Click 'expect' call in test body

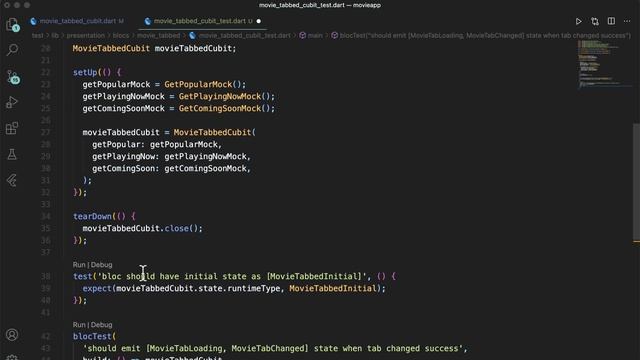point(97,289)
